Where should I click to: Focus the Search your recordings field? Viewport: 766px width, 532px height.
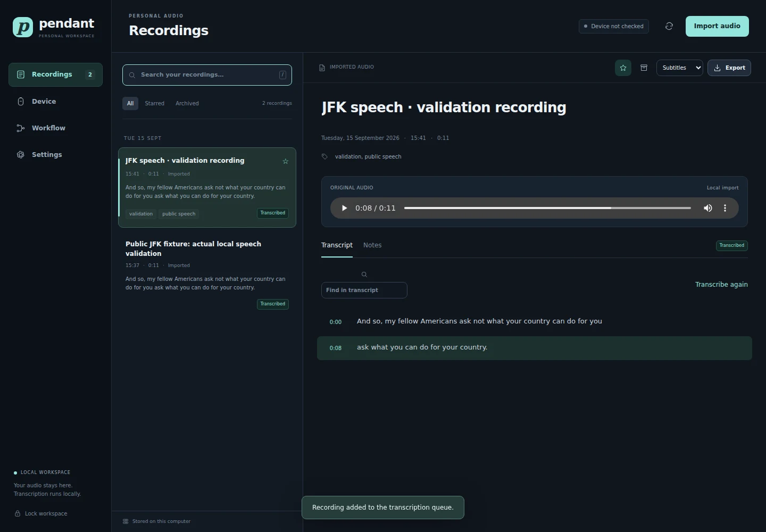pyautogui.click(x=207, y=75)
